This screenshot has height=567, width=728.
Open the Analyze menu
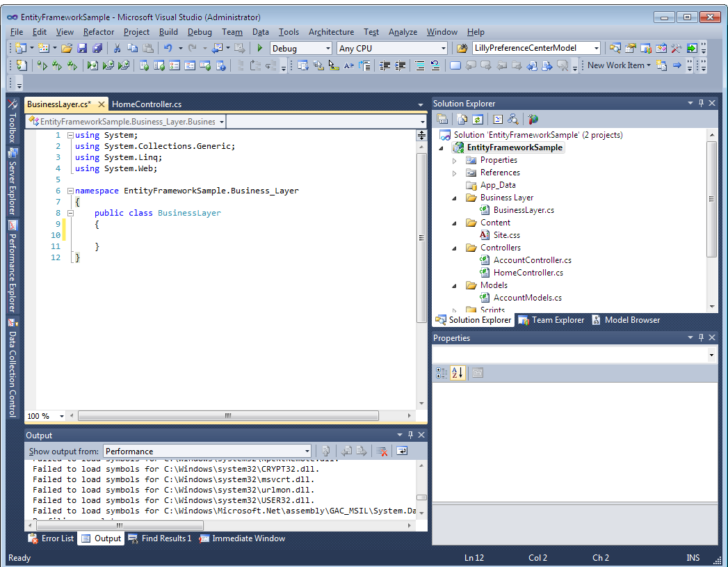tap(403, 32)
